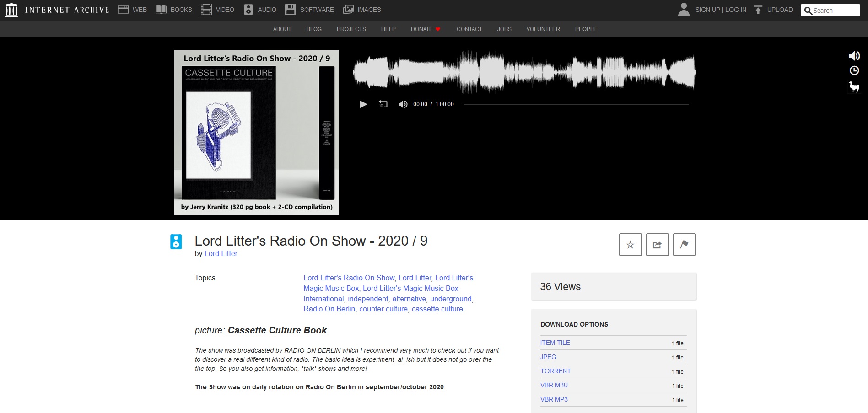
Task: Mute the audio player volume
Action: click(x=403, y=104)
